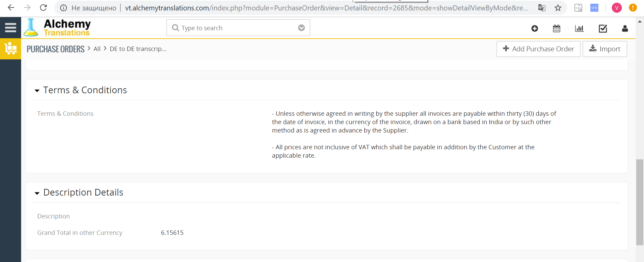The image size is (644, 262).
Task: Collapse the Description Details section
Action: tap(37, 193)
